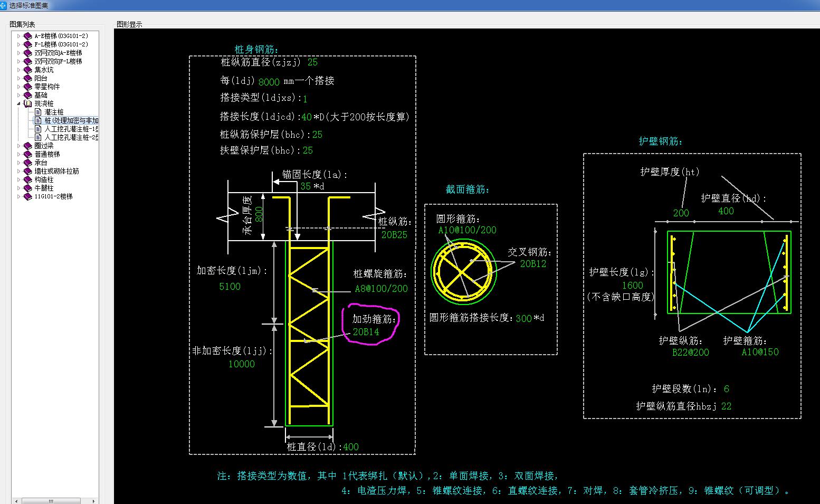Click the 加密长度(ljm) value 5100
The width and height of the screenshot is (820, 504).
[x=230, y=287]
